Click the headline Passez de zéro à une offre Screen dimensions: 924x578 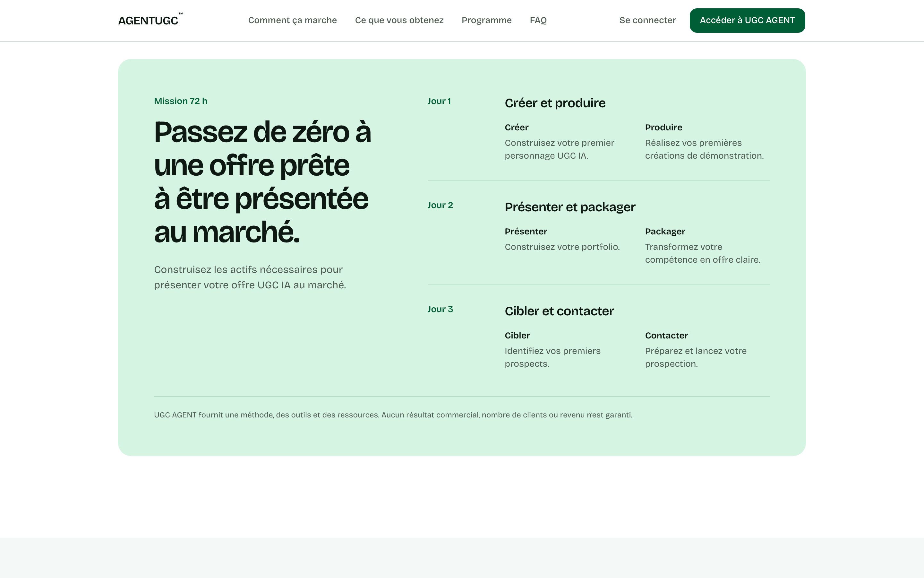pyautogui.click(x=263, y=182)
